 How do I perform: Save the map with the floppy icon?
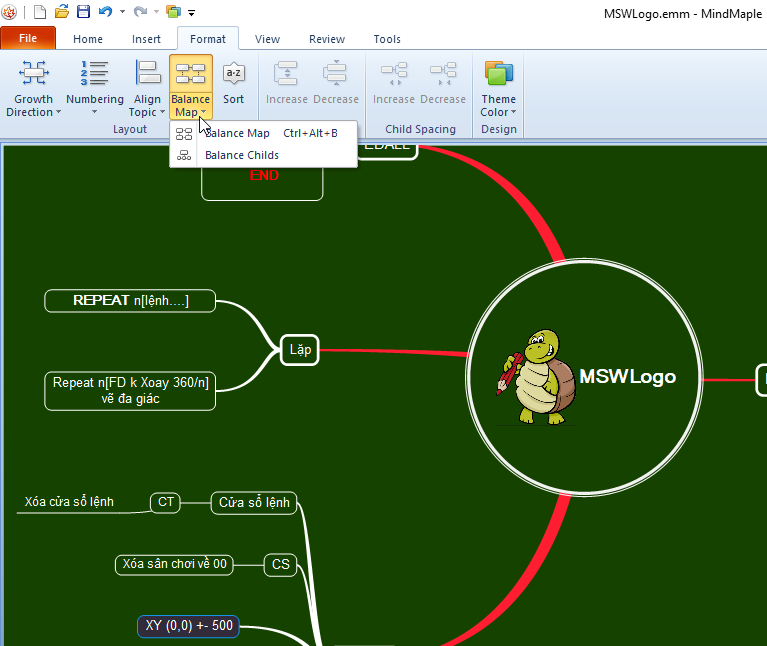tap(84, 11)
